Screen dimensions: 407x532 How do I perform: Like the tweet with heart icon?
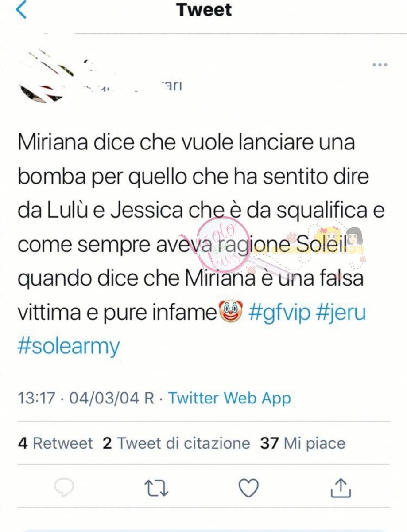pyautogui.click(x=248, y=488)
